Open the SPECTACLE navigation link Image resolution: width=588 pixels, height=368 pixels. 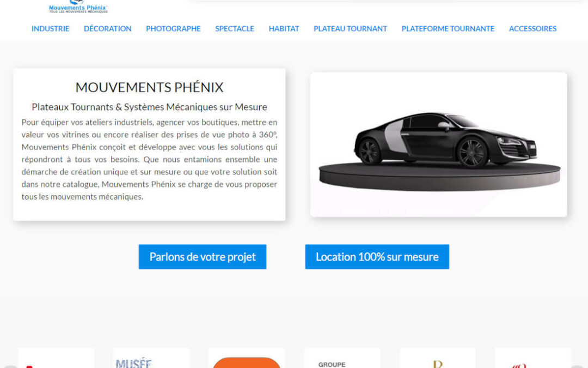tap(235, 28)
